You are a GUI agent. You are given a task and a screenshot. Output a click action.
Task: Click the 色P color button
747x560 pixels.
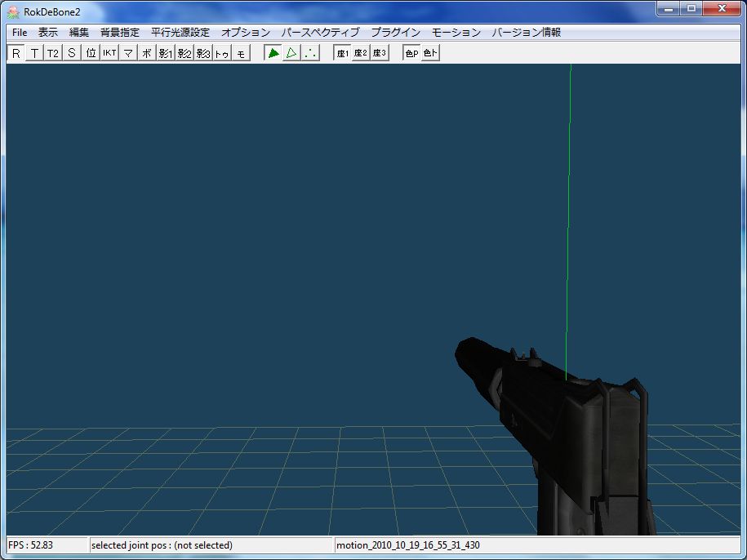pos(411,53)
